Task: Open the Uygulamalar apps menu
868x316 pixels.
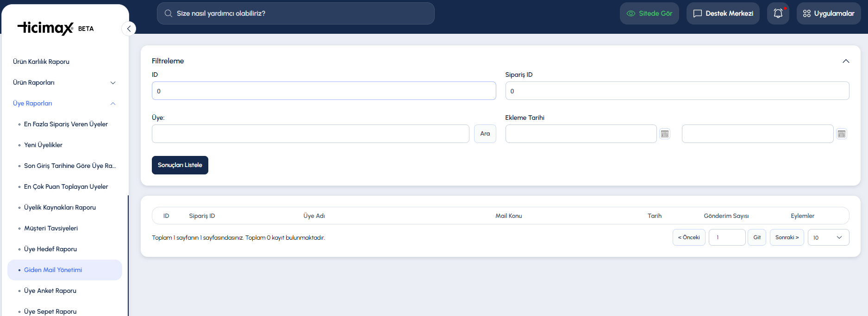Action: pyautogui.click(x=829, y=13)
